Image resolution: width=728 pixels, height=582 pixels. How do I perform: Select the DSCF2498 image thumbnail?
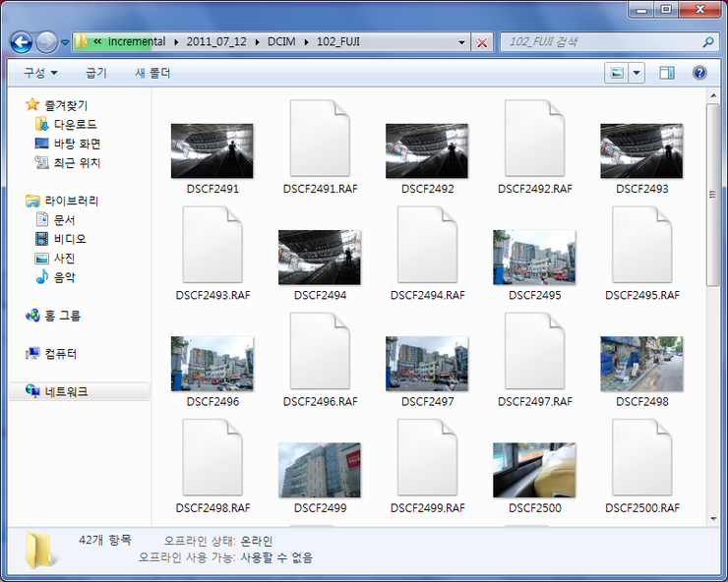pyautogui.click(x=641, y=364)
